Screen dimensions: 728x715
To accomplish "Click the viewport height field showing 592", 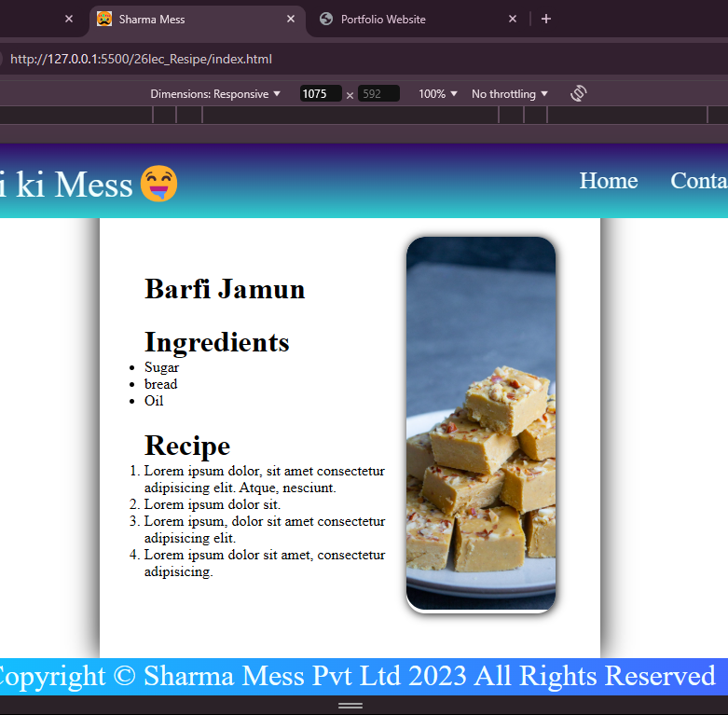I will [378, 94].
